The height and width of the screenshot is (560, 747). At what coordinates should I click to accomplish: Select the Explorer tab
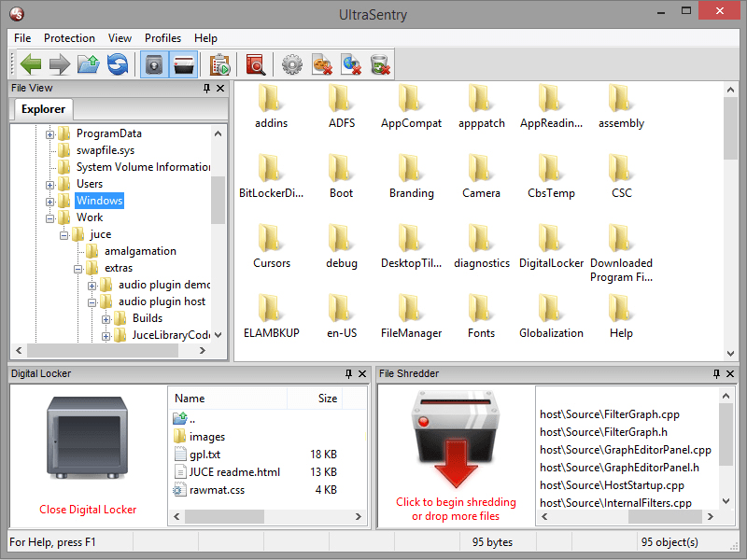tap(43, 109)
